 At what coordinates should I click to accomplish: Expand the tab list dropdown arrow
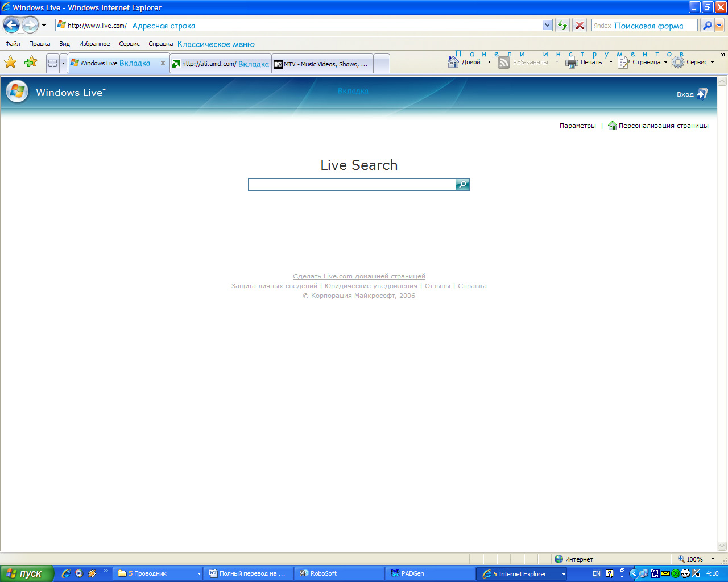tap(63, 63)
